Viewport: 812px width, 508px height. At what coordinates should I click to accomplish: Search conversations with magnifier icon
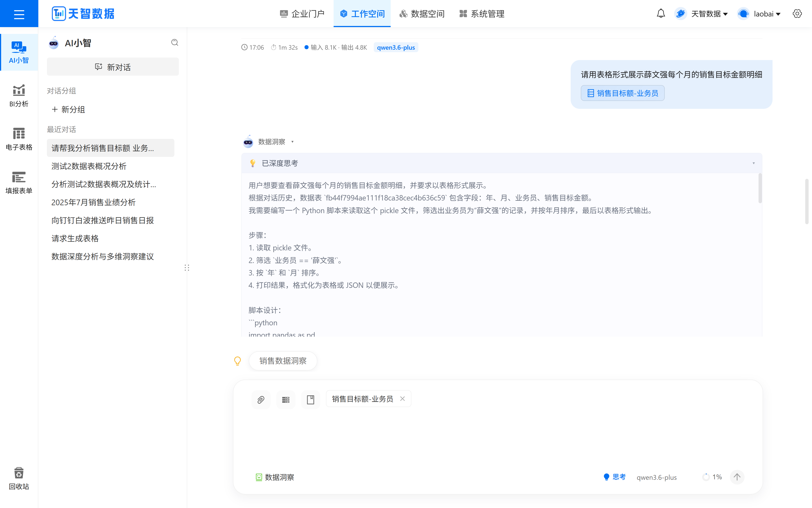tap(175, 43)
